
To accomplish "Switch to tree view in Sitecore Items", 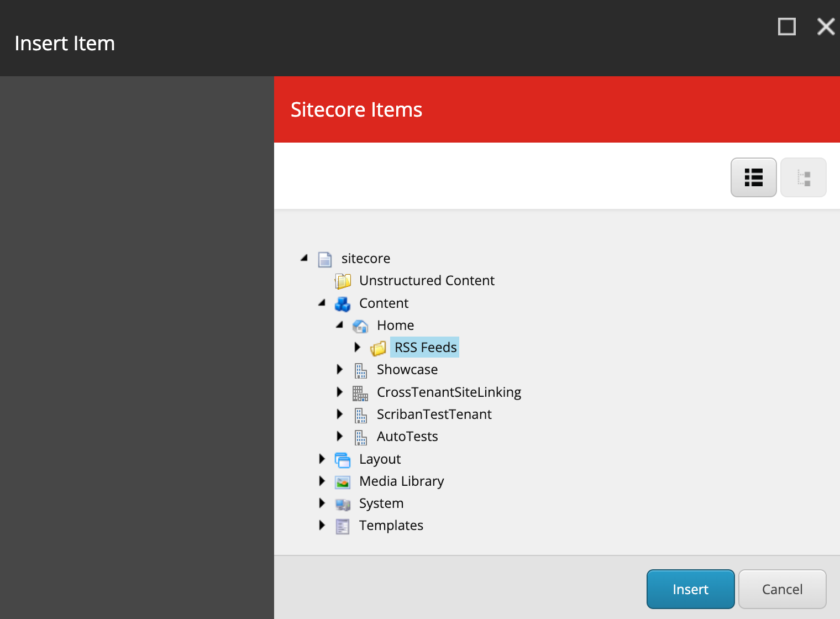I will pyautogui.click(x=803, y=177).
